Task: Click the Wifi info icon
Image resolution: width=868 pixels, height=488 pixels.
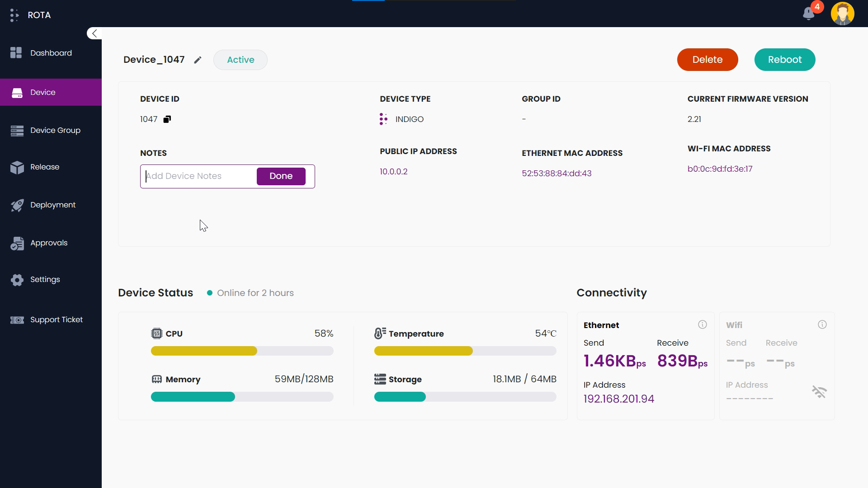Action: click(822, 324)
